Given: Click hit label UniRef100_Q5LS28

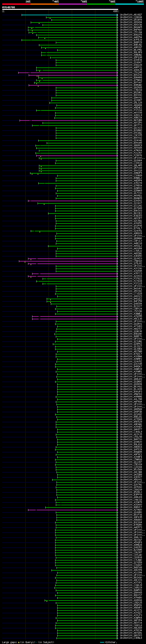Looking at the screenshot, I should click(x=131, y=103).
